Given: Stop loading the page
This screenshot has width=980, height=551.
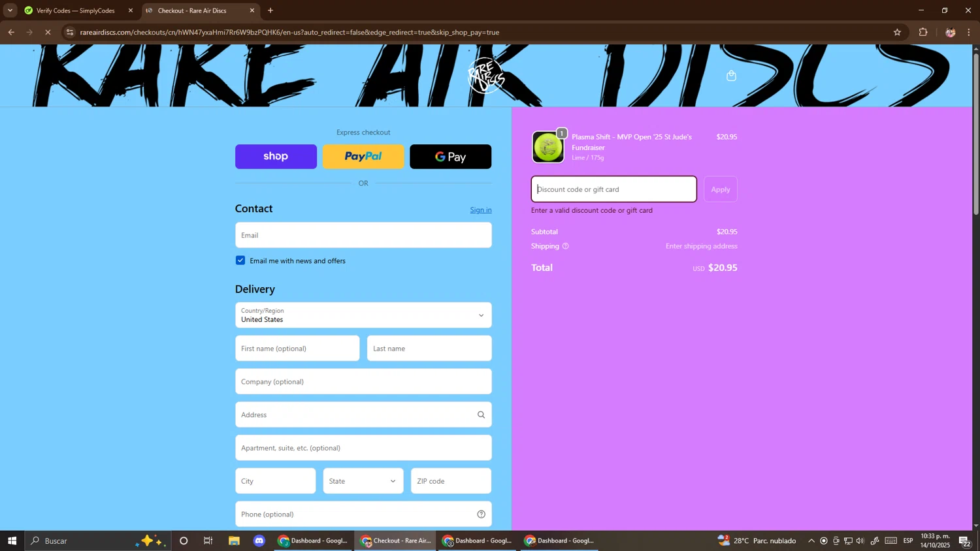Looking at the screenshot, I should click(x=48, y=32).
